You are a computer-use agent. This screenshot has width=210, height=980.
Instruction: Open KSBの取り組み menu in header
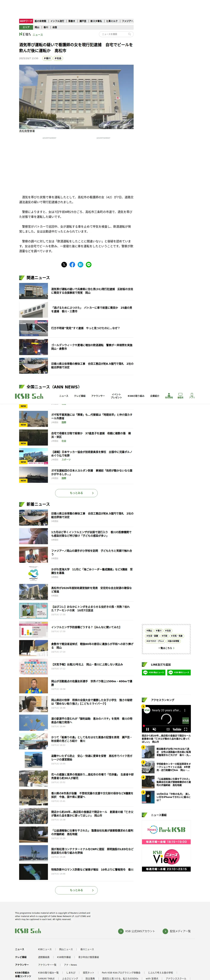[136, 396]
